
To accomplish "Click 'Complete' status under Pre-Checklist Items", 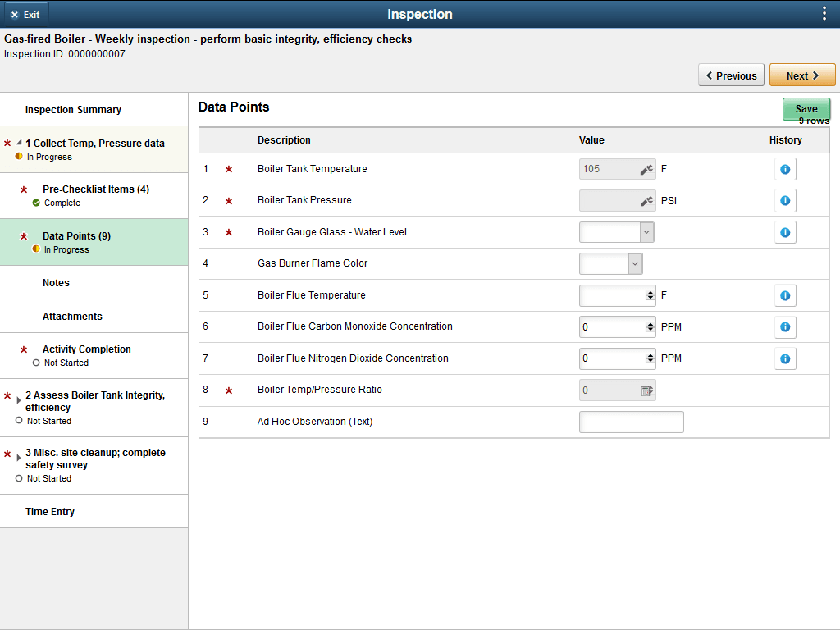I will (x=62, y=203).
